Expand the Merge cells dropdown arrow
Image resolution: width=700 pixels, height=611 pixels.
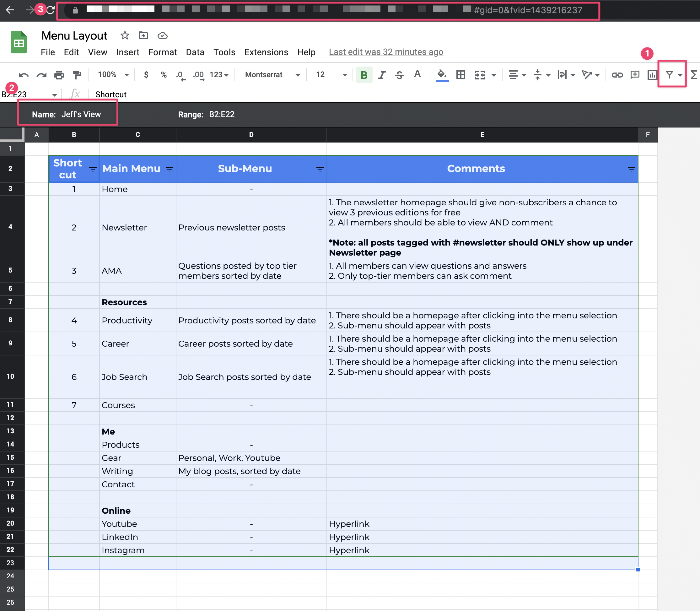tap(493, 75)
